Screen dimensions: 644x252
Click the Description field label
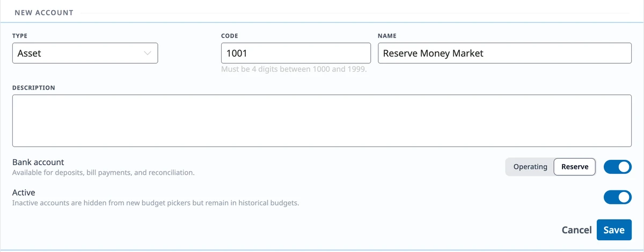(34, 87)
